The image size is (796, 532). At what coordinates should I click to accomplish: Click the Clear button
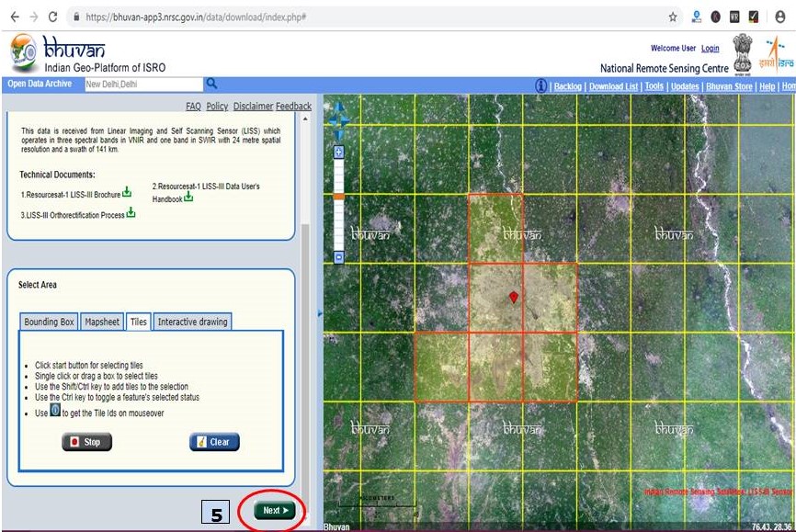tap(214, 442)
